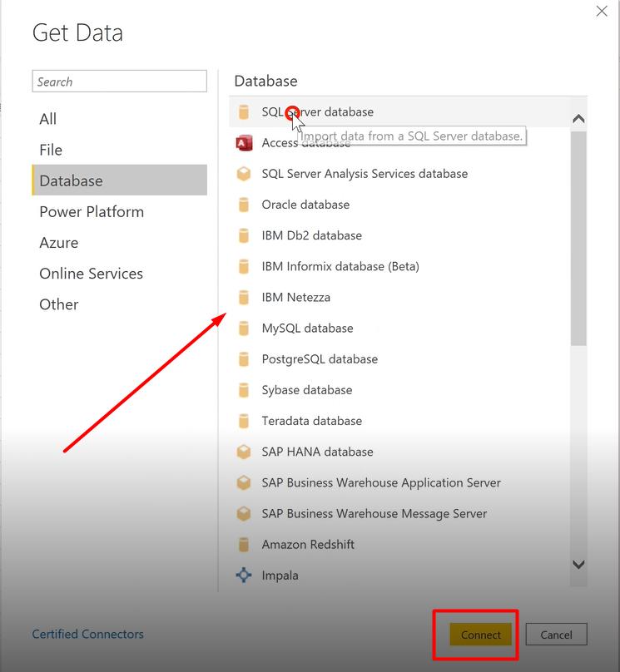Choose the Teradata database icon
Viewport: 620px width, 672px height.
tap(246, 421)
